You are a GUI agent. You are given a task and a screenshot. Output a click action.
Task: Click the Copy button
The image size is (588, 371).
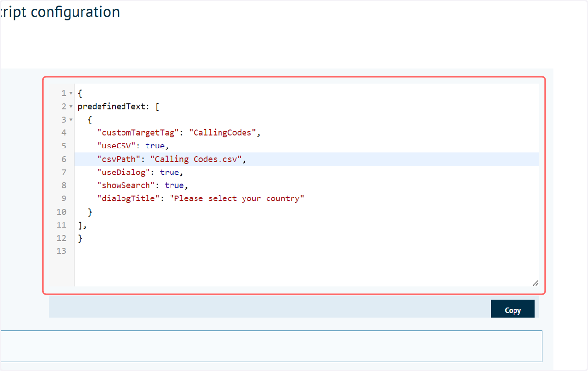[x=513, y=310]
